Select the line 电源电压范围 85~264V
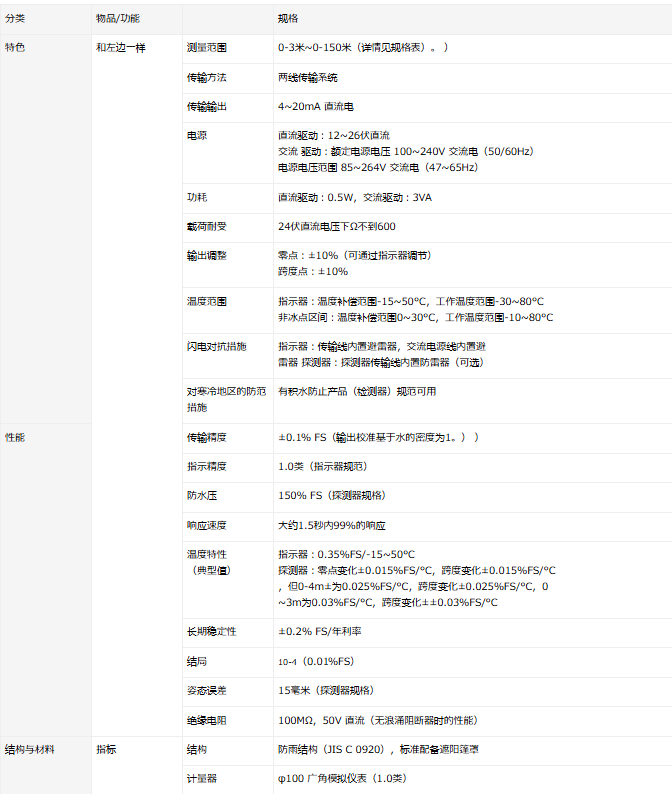 pyautogui.click(x=378, y=167)
